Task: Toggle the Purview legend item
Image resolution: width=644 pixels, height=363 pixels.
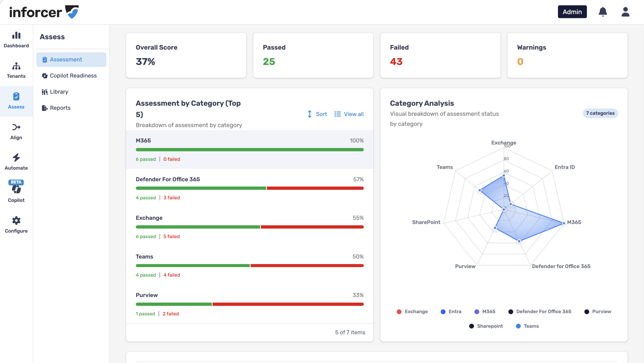Action: [x=597, y=312]
